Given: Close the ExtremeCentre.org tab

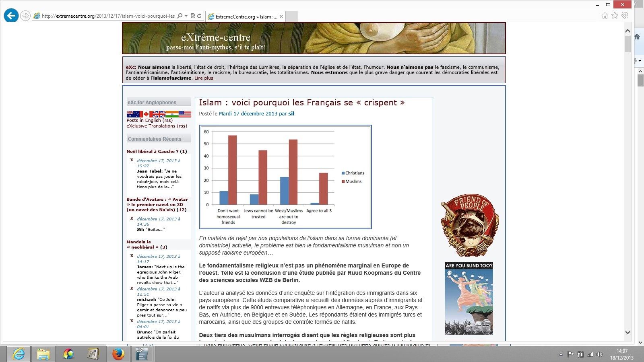Looking at the screenshot, I should point(281,16).
